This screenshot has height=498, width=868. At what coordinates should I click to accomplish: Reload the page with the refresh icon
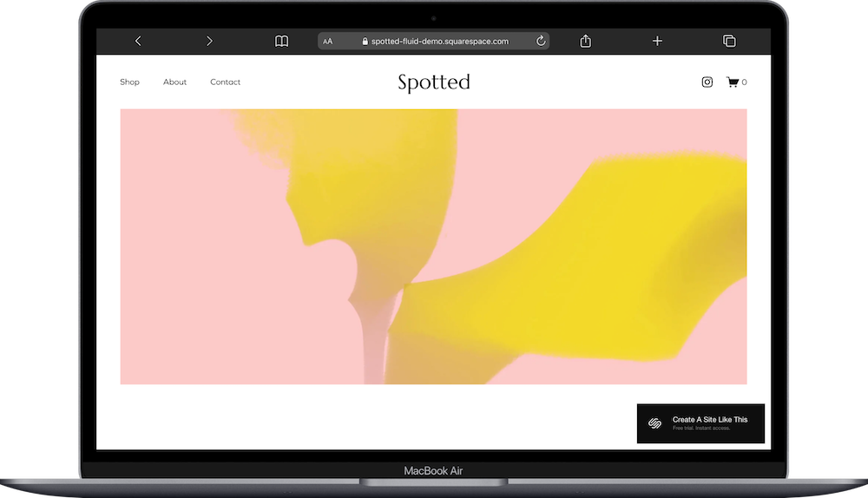pos(541,41)
